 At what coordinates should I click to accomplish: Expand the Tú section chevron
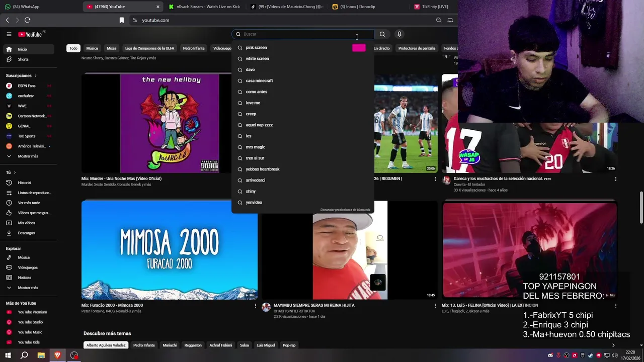[x=15, y=172]
